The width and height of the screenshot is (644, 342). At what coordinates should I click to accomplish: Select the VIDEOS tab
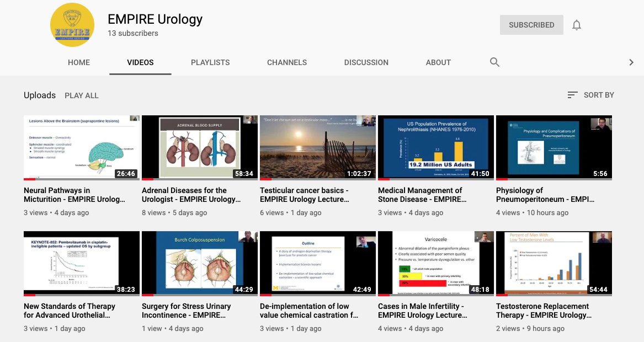[x=141, y=62]
